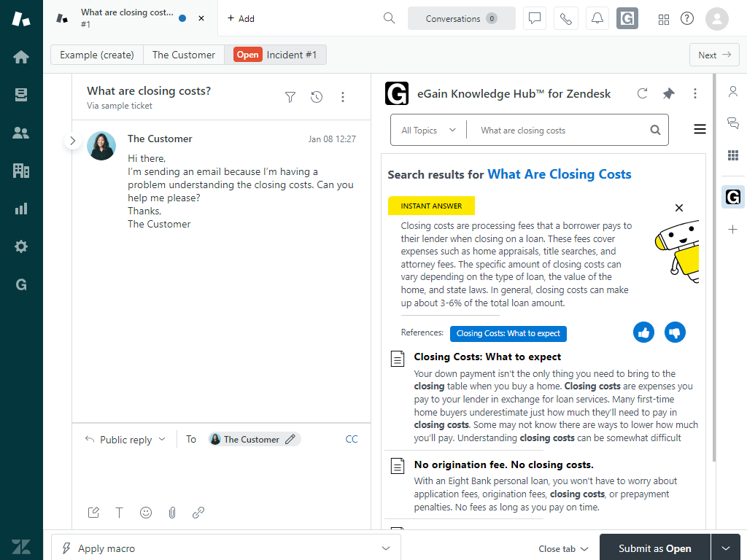Open the All Topics dropdown
This screenshot has height=560, width=747.
[x=427, y=129]
